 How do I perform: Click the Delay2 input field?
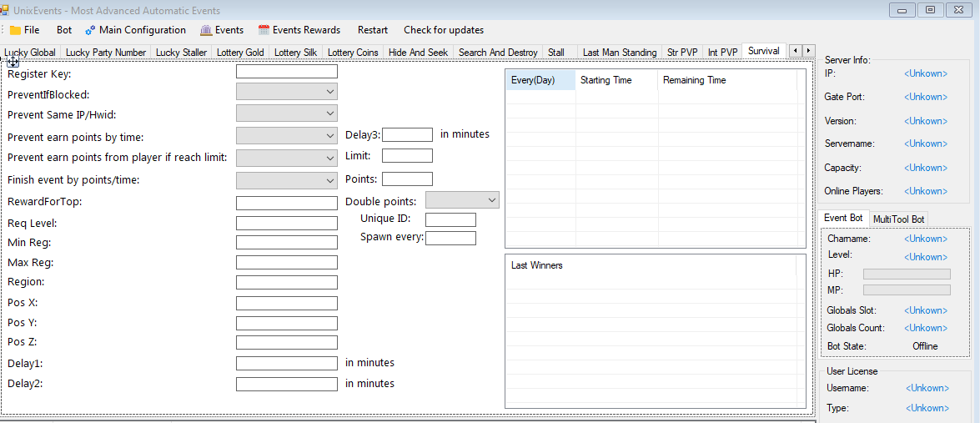pyautogui.click(x=286, y=384)
